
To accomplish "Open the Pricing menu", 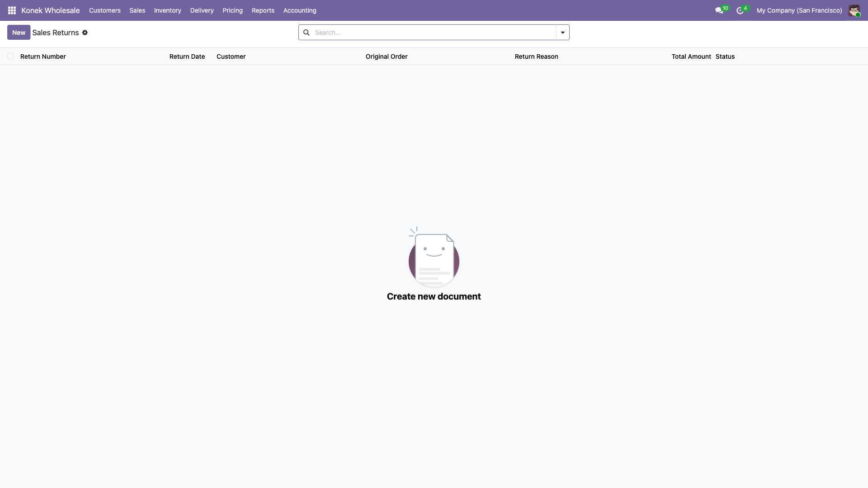I will [232, 10].
